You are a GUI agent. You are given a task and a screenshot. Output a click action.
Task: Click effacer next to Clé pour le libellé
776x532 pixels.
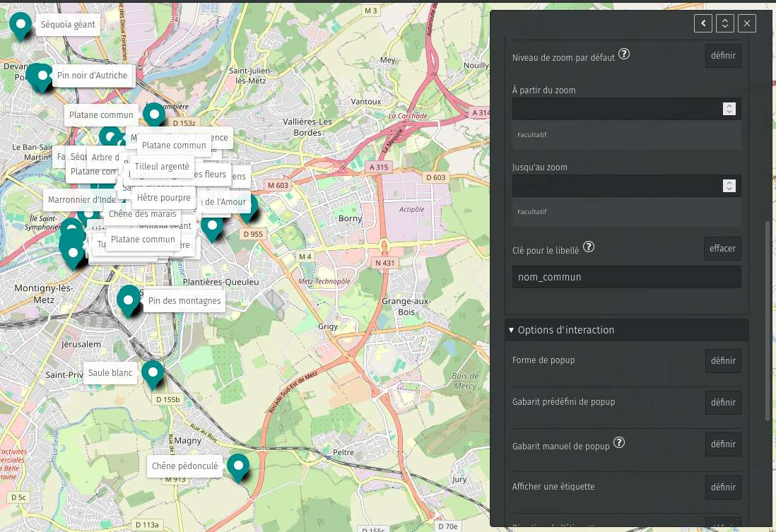[x=722, y=249]
